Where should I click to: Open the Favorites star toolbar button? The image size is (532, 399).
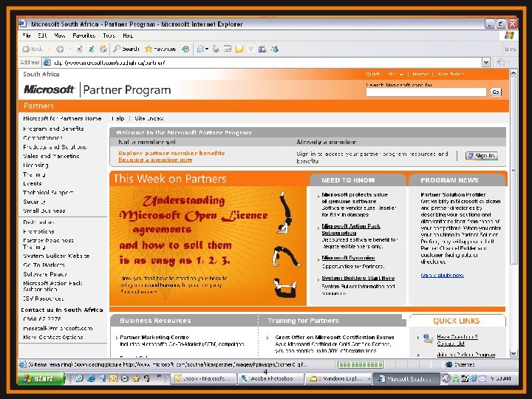(160, 50)
